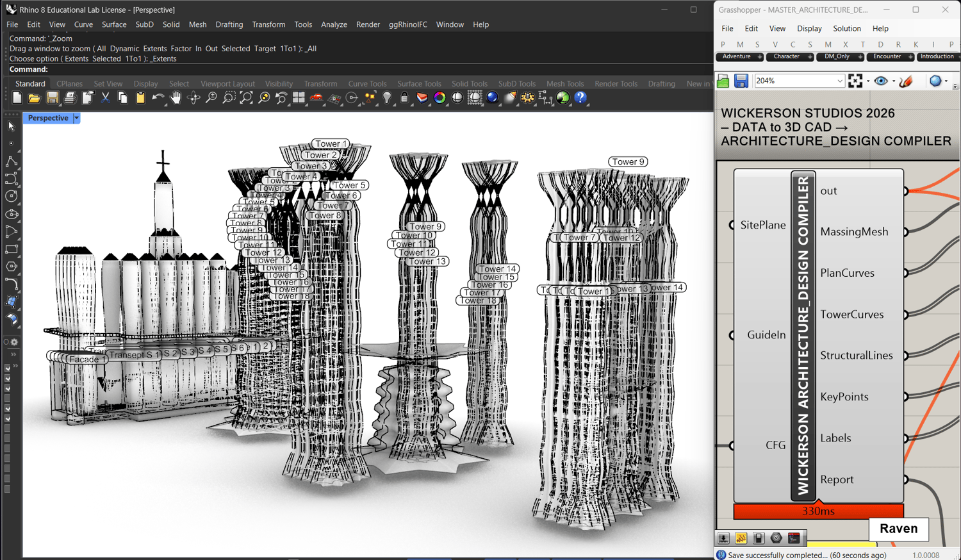Click the Polyline tool in left sidebar
Viewport: 961px width, 560px height.
click(x=12, y=161)
